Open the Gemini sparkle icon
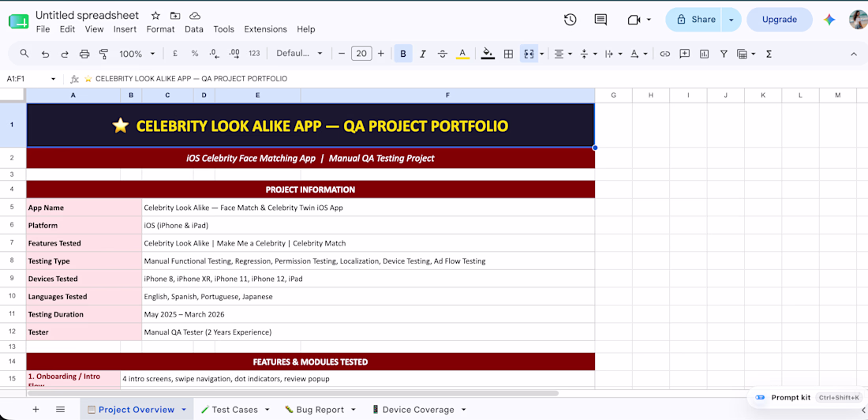 click(829, 20)
